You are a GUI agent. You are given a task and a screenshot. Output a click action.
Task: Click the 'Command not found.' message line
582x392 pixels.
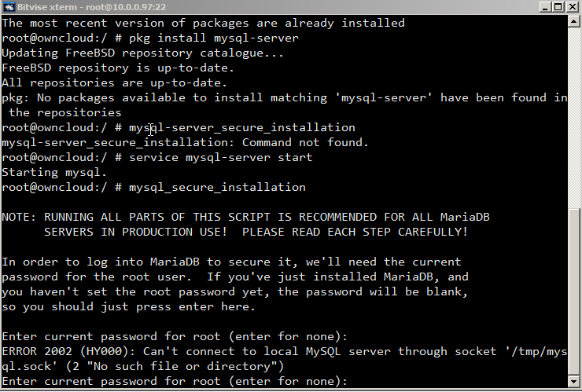pos(185,143)
